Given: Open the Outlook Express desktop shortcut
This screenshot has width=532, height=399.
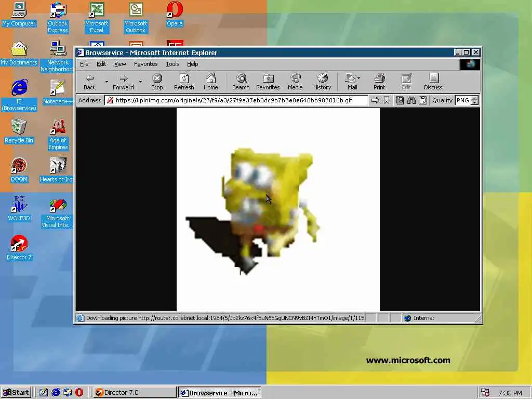Looking at the screenshot, I should pyautogui.click(x=58, y=18).
